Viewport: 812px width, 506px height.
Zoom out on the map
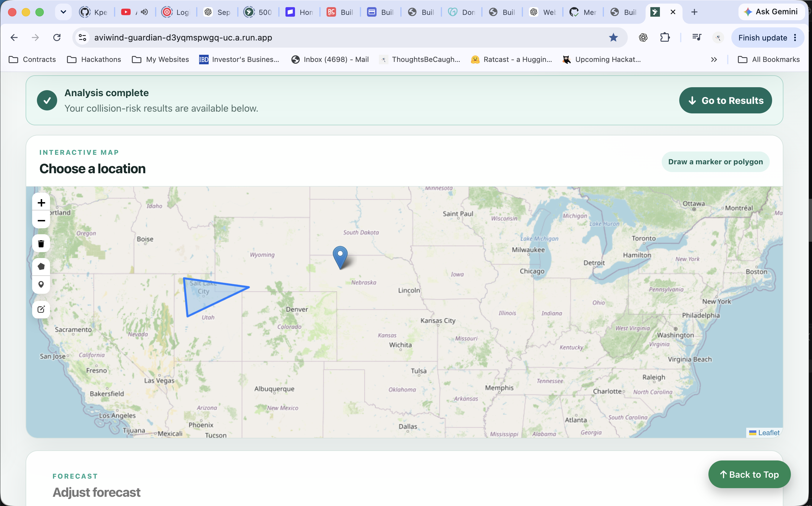41,221
